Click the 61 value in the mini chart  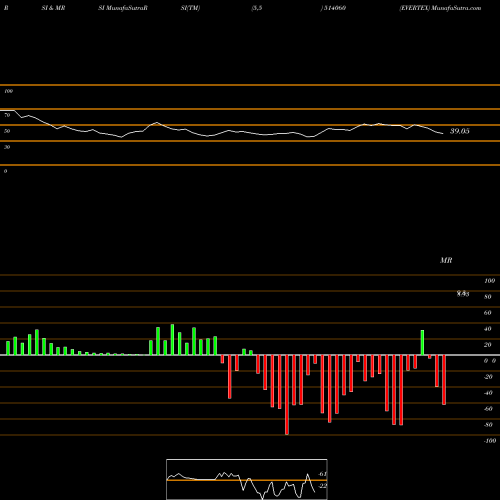[322, 474]
